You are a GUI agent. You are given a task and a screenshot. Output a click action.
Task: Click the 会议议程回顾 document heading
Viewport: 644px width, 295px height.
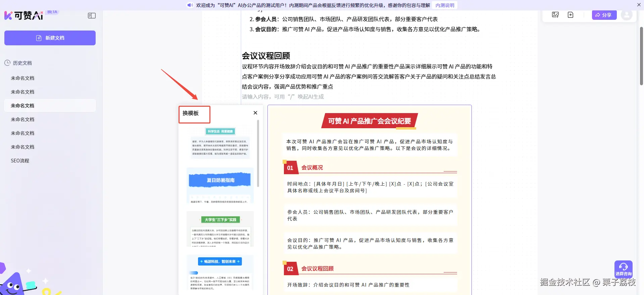click(266, 56)
